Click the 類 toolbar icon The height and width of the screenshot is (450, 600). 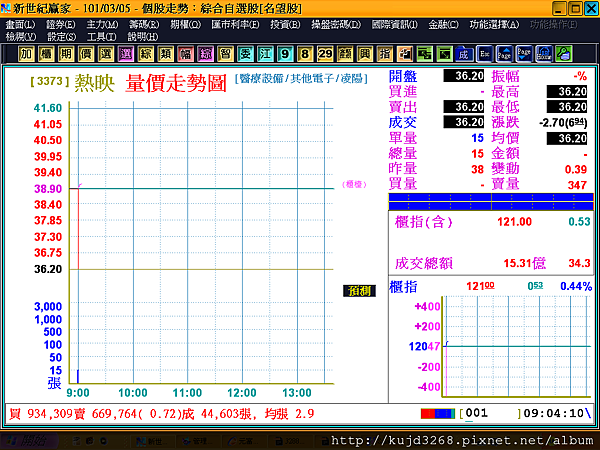[x=165, y=54]
